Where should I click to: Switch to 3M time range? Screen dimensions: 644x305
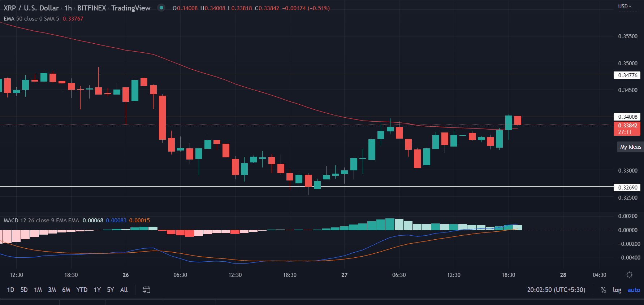52,290
